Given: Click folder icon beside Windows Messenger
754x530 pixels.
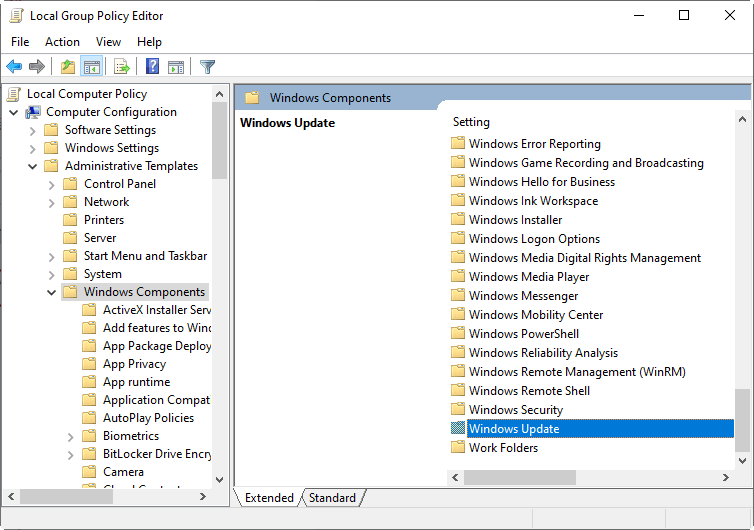Looking at the screenshot, I should coord(458,295).
